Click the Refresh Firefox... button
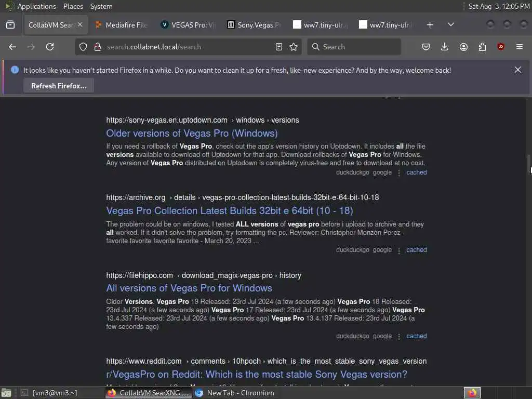The width and height of the screenshot is (532, 399). coord(59,86)
